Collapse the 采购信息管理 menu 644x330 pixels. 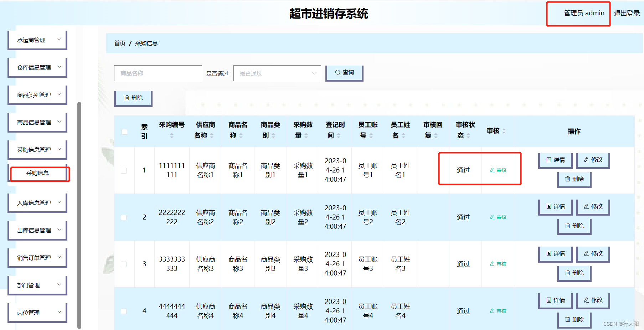point(37,150)
